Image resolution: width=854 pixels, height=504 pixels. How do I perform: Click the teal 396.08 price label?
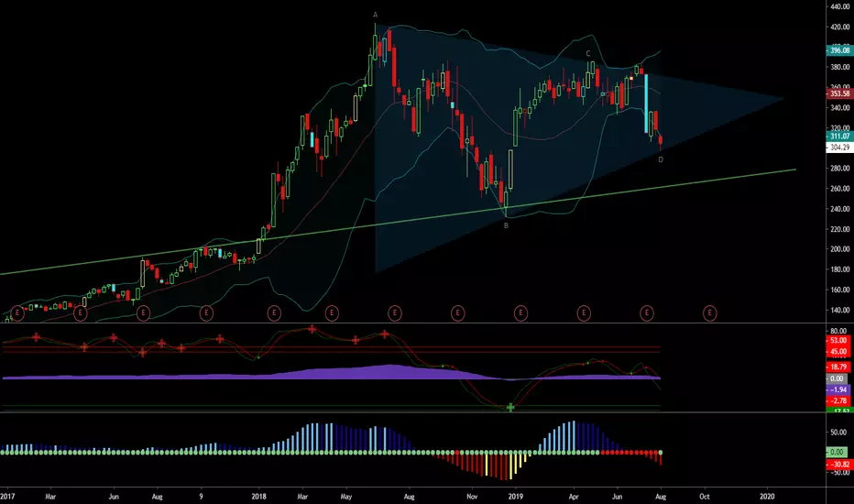839,50
